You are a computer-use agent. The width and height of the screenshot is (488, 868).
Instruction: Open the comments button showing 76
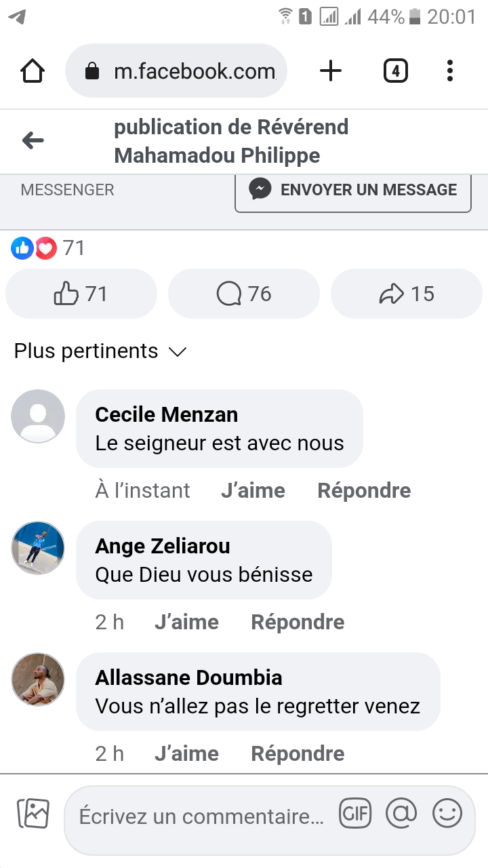(x=244, y=294)
